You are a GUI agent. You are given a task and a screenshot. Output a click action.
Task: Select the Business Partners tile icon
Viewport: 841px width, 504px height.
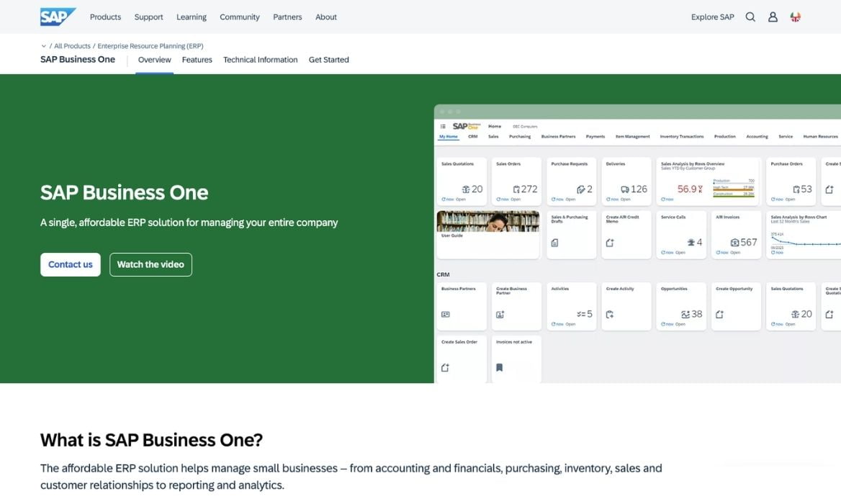point(447,315)
